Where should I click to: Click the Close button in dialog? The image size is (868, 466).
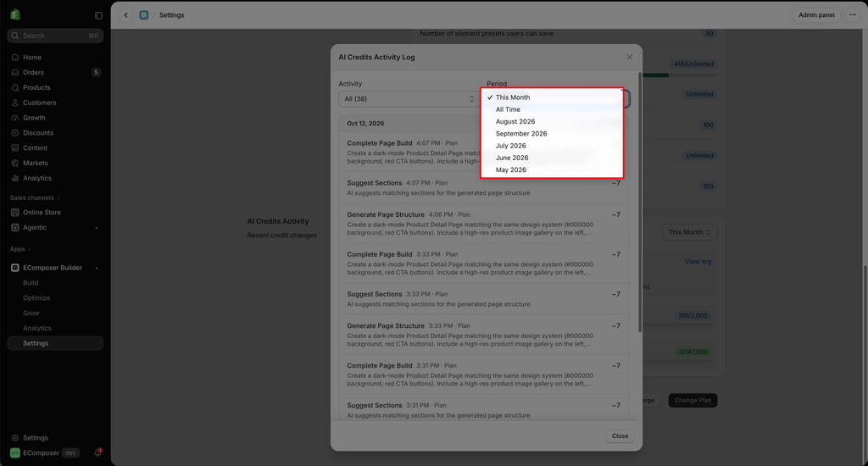click(x=620, y=436)
